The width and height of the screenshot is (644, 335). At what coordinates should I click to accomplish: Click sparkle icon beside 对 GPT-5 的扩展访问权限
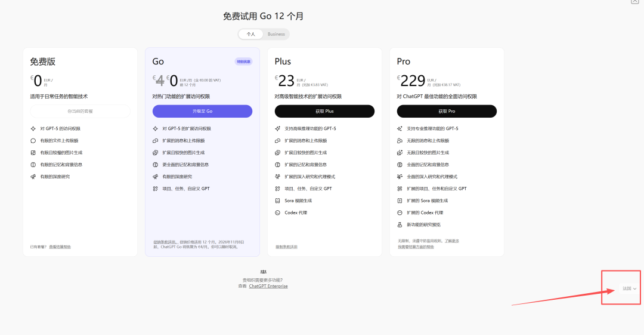point(155,128)
